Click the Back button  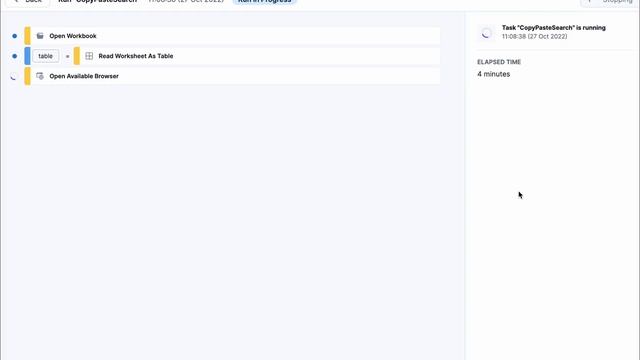coord(27,1)
